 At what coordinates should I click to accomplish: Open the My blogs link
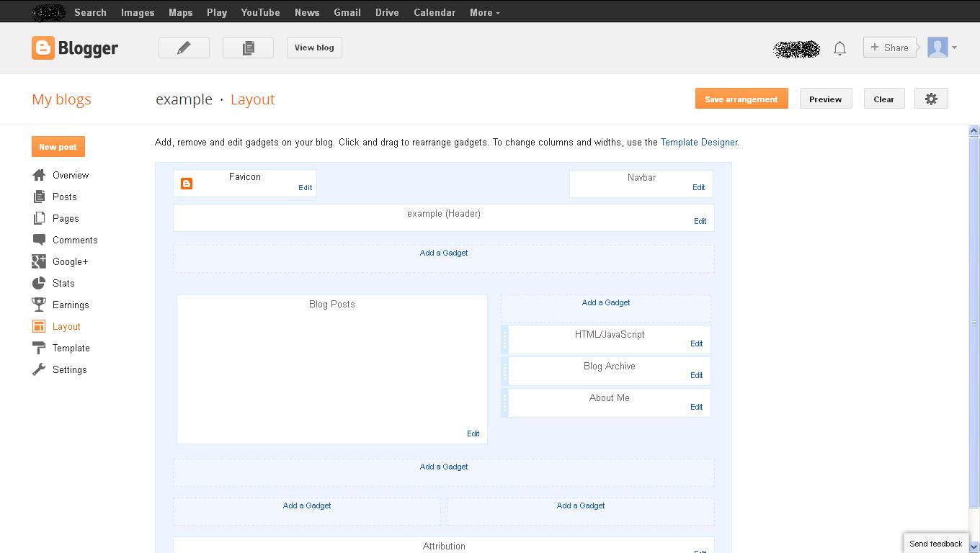[61, 99]
